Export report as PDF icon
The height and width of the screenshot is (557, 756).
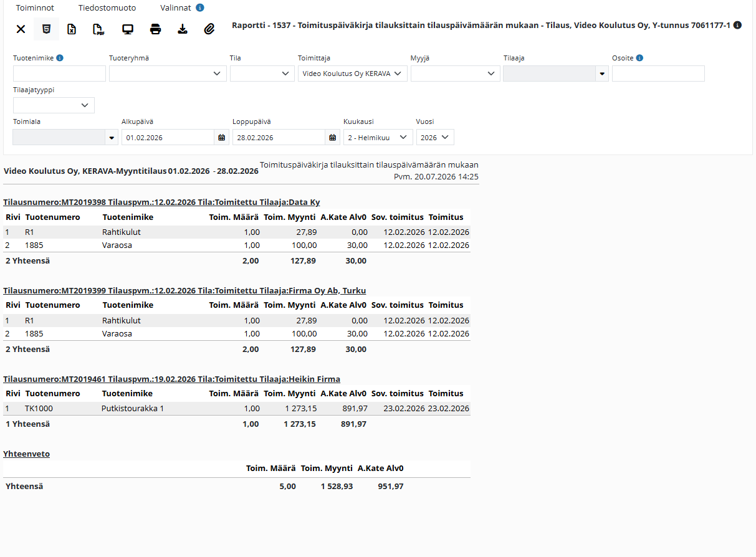tap(98, 29)
